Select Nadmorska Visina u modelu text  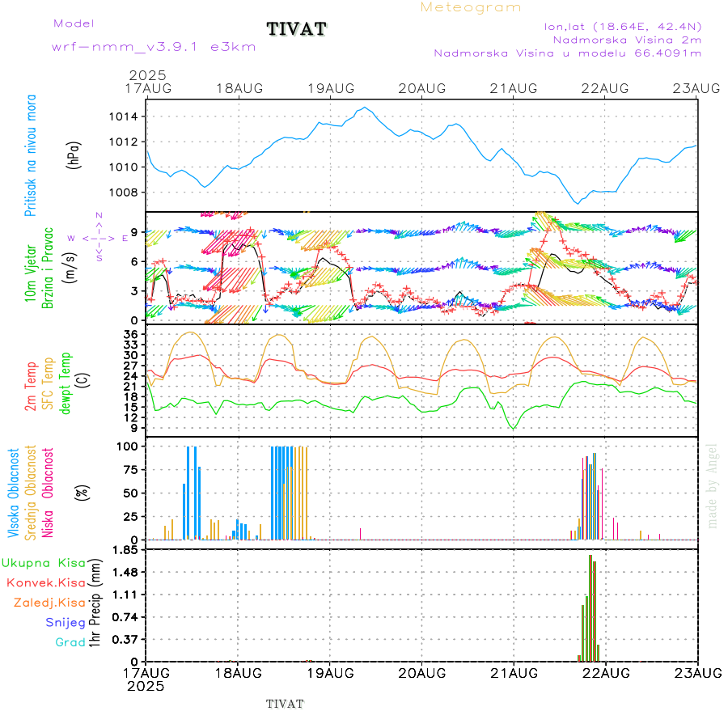(x=567, y=53)
